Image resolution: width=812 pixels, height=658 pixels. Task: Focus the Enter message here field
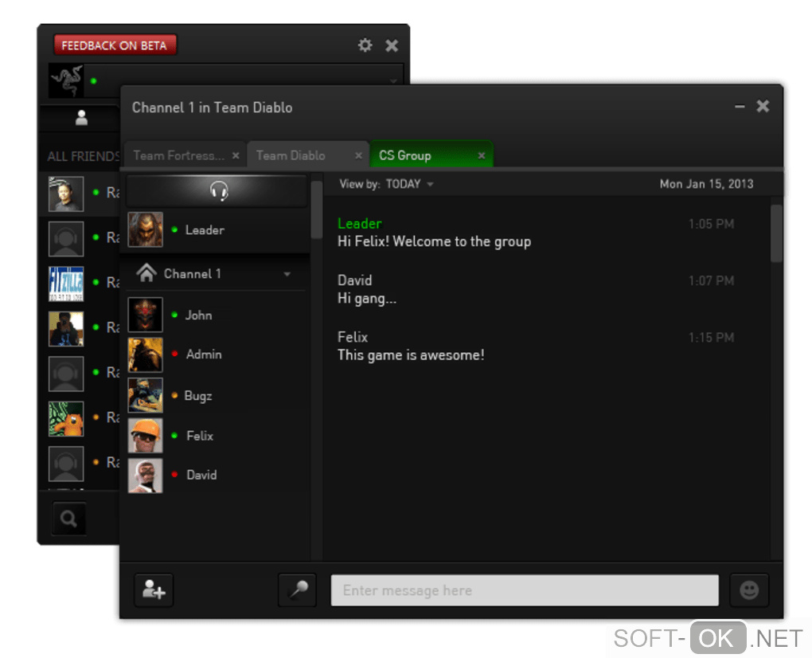coord(525,590)
